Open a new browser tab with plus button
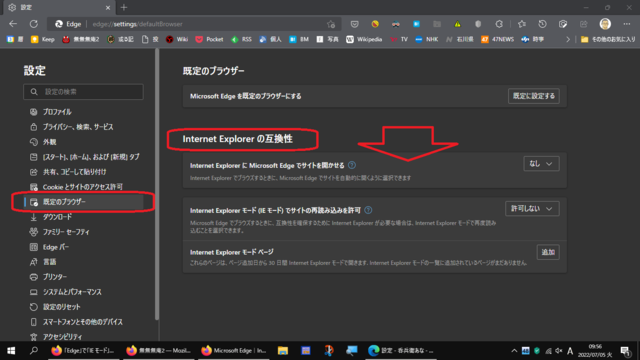This screenshot has width=640, height=360. point(124,7)
